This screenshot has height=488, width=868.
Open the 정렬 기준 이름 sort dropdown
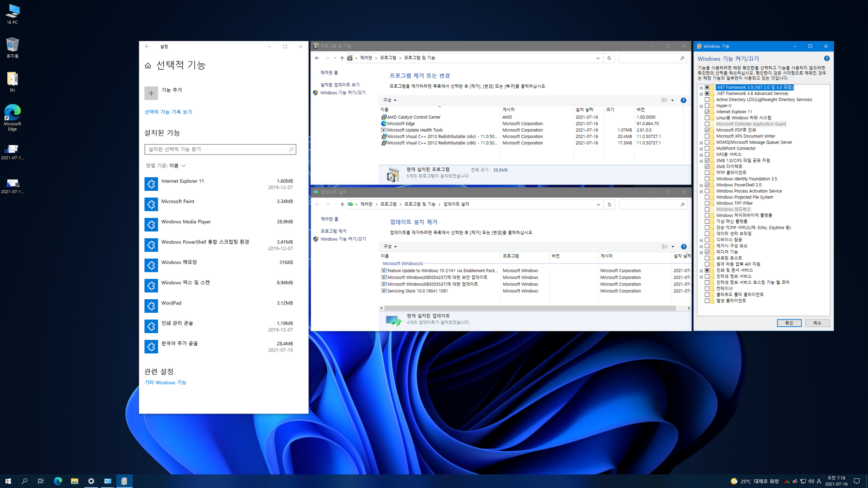click(x=166, y=166)
